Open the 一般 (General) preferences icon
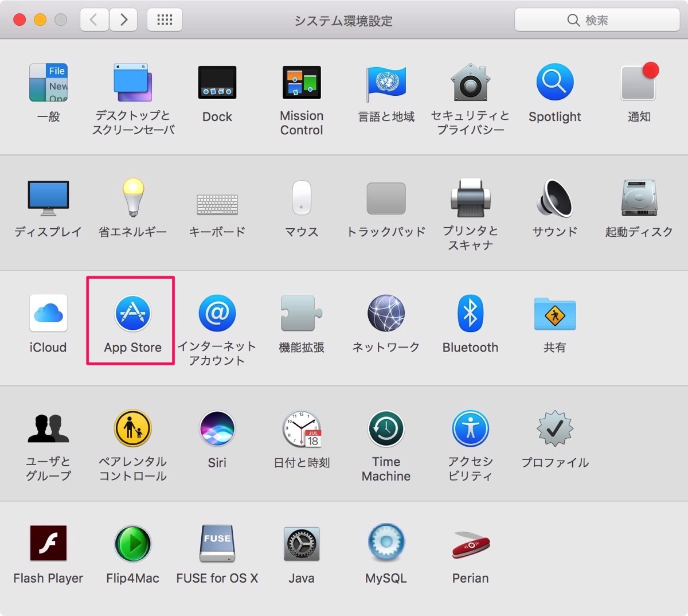This screenshot has height=616, width=688. tap(48, 83)
